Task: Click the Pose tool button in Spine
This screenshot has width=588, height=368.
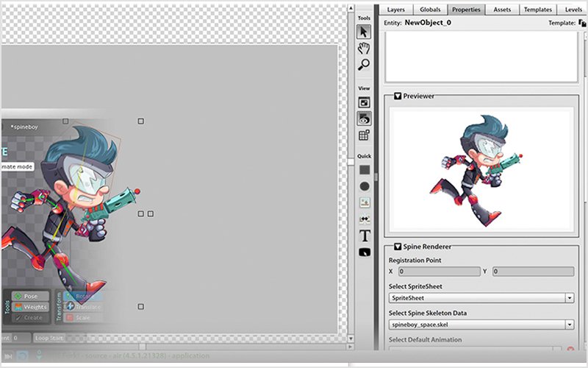Action: click(x=30, y=297)
